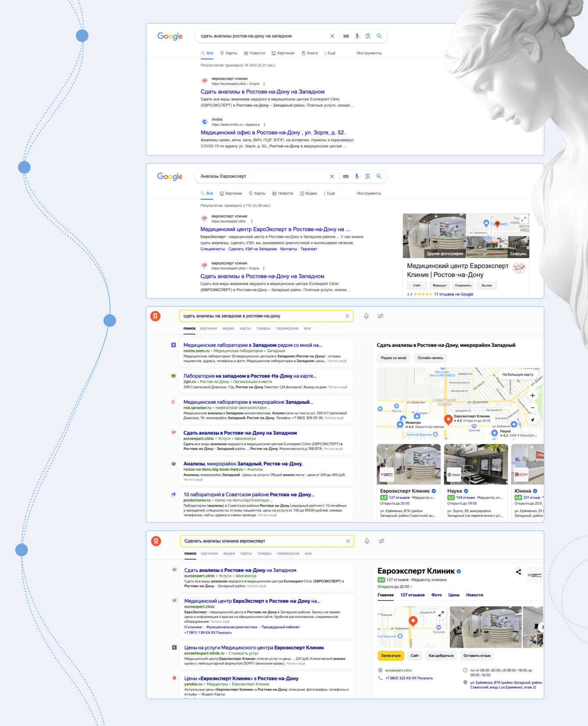The height and width of the screenshot is (726, 588).
Task: Click the yellow "Записаться" button
Action: [x=391, y=656]
